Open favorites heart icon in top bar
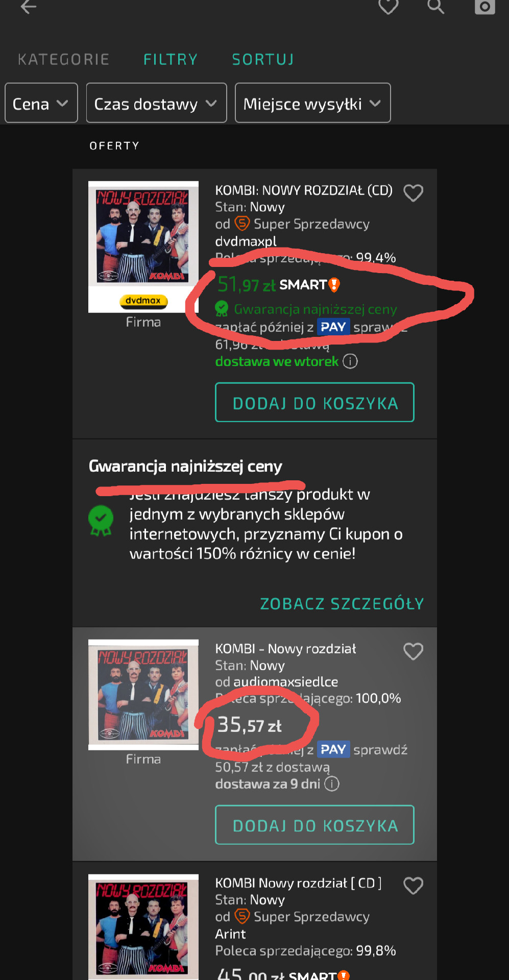Image resolution: width=509 pixels, height=980 pixels. pyautogui.click(x=388, y=7)
